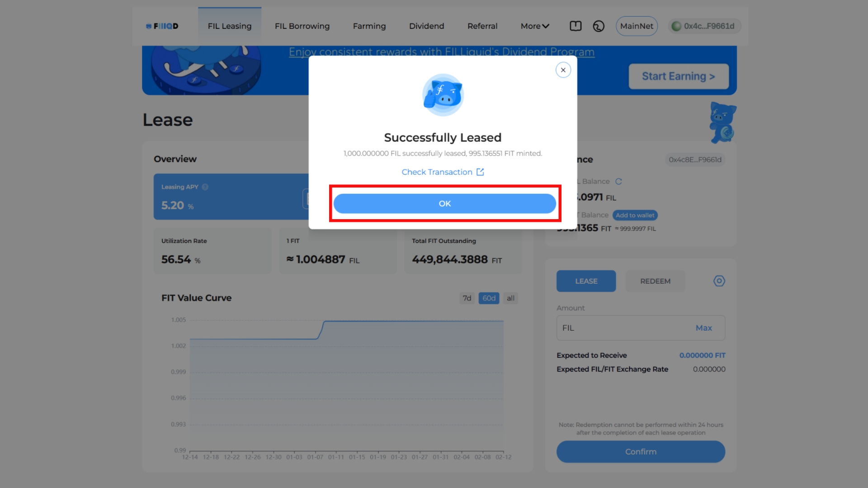Show all-time FIT value curve
Image resolution: width=868 pixels, height=488 pixels.
coord(510,298)
